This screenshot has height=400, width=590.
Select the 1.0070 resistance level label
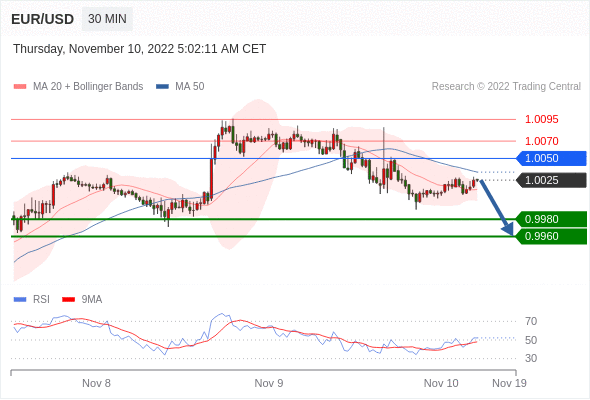pos(541,141)
